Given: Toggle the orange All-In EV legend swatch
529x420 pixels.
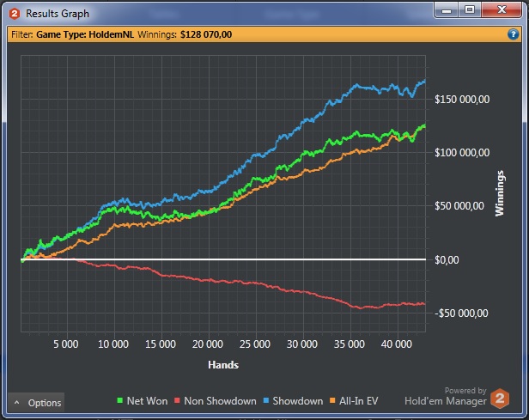Looking at the screenshot, I should coord(332,400).
